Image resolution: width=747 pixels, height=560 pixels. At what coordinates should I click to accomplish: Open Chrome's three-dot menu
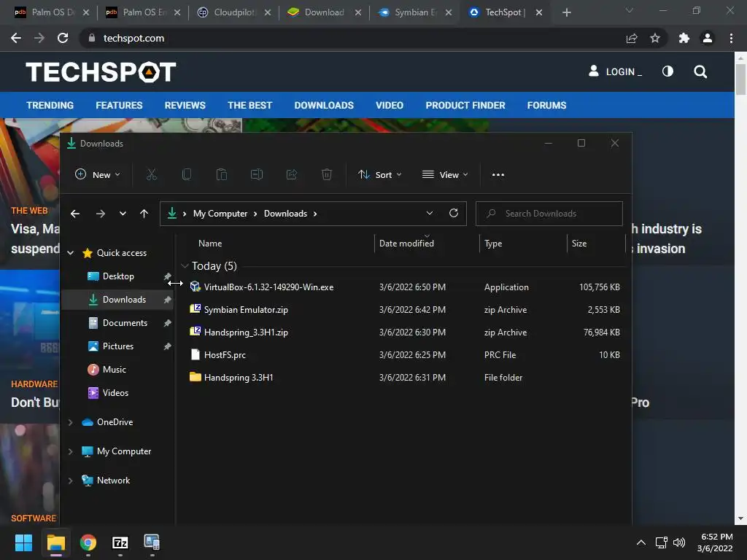(731, 38)
